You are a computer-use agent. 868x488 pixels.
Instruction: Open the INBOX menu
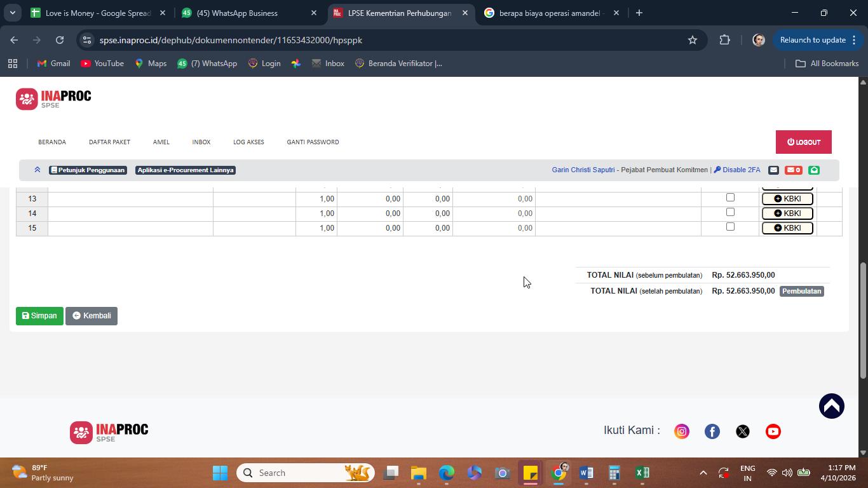coord(201,142)
